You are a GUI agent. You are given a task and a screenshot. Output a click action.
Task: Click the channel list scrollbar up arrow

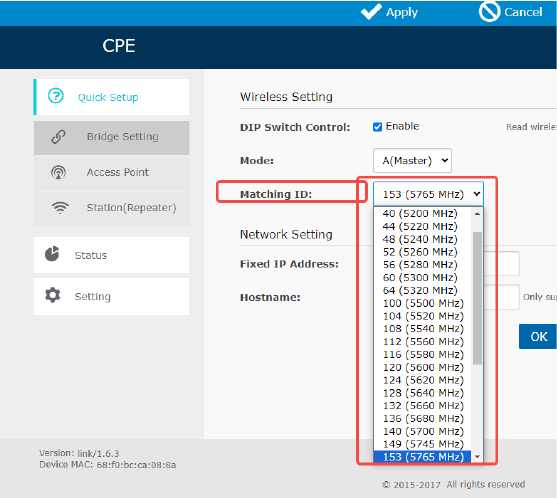pos(477,214)
